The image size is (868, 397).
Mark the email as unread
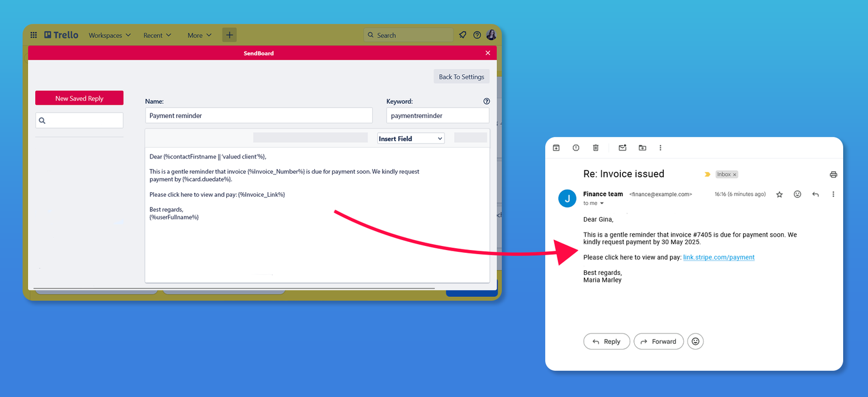pyautogui.click(x=622, y=148)
